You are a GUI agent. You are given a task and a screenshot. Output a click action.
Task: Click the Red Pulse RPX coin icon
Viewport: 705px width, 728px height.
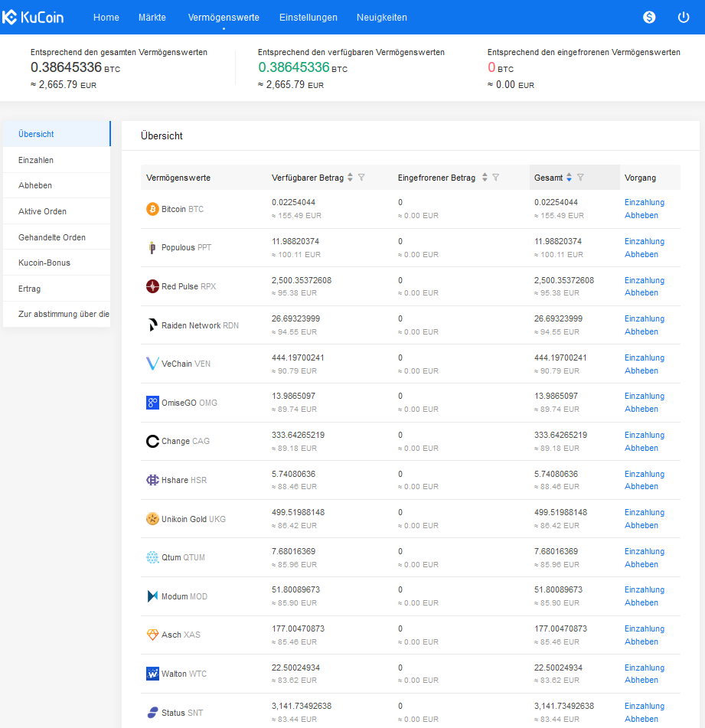tap(152, 286)
